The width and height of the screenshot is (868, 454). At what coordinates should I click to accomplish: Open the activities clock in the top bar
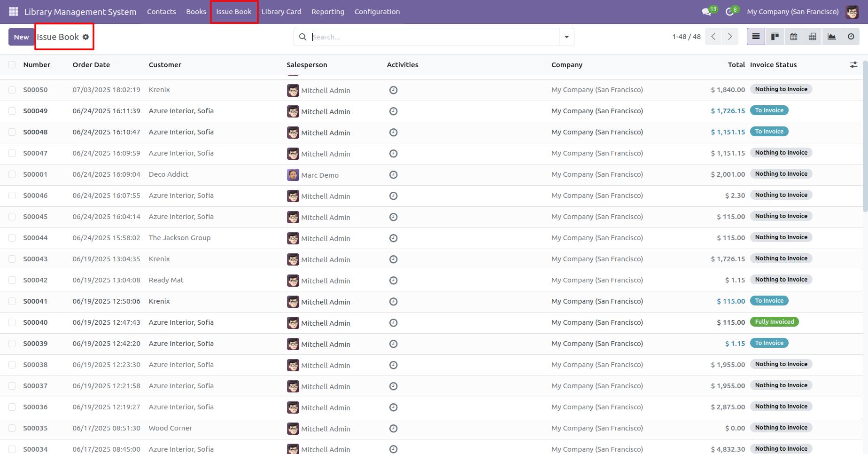click(729, 12)
